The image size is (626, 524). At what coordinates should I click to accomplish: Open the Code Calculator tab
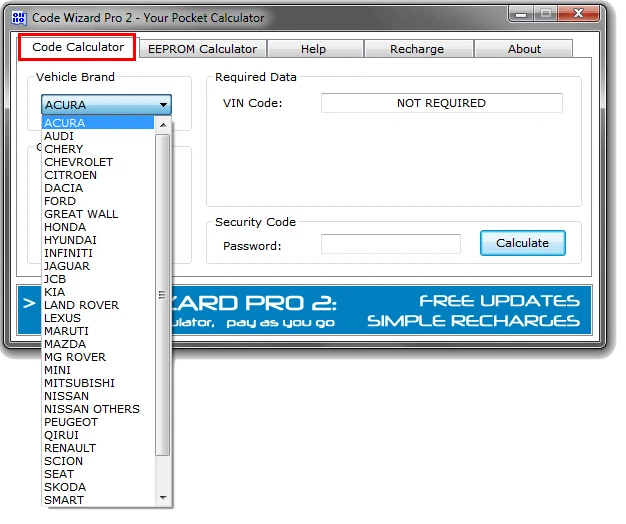[78, 47]
